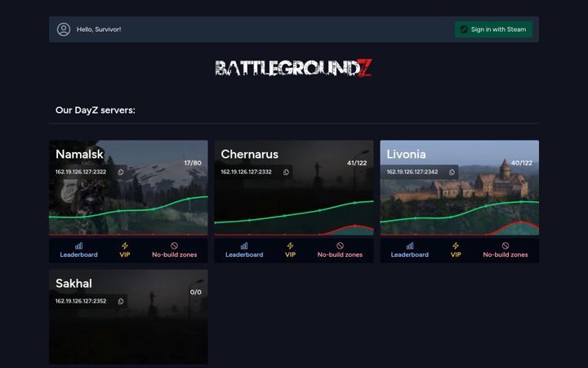Viewport: 588px width, 368px height.
Task: Open Livonia No-build zones link
Action: [506, 250]
